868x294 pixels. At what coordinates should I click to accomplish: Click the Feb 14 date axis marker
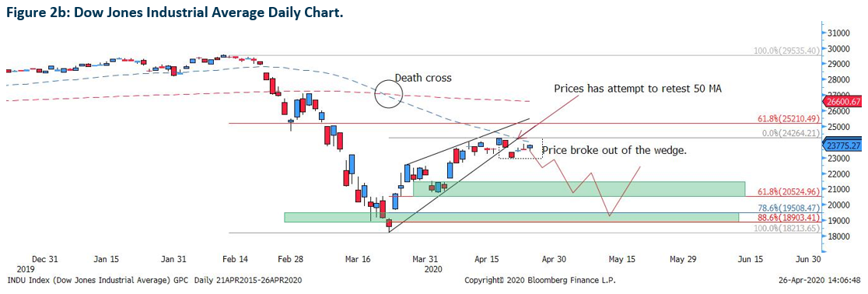click(235, 258)
